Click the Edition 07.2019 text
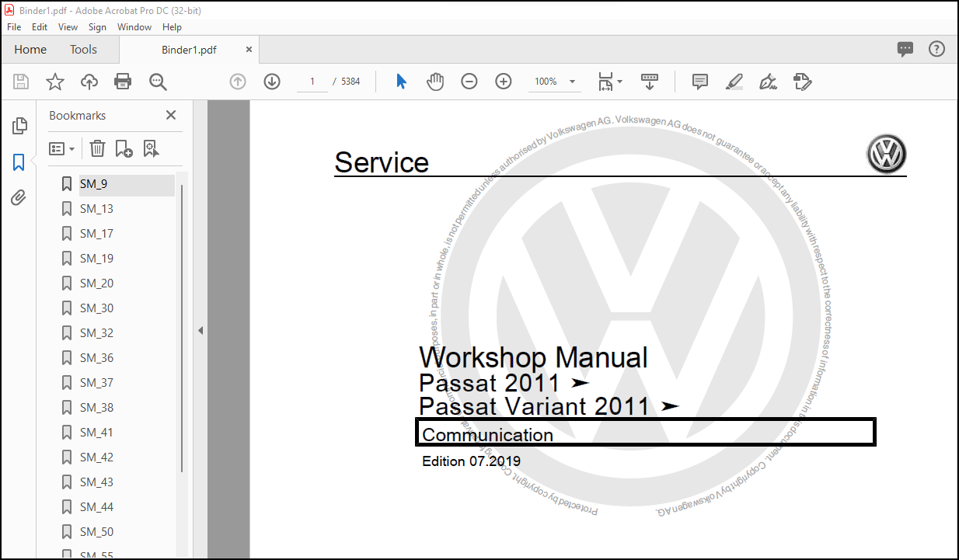959x560 pixels. point(471,461)
